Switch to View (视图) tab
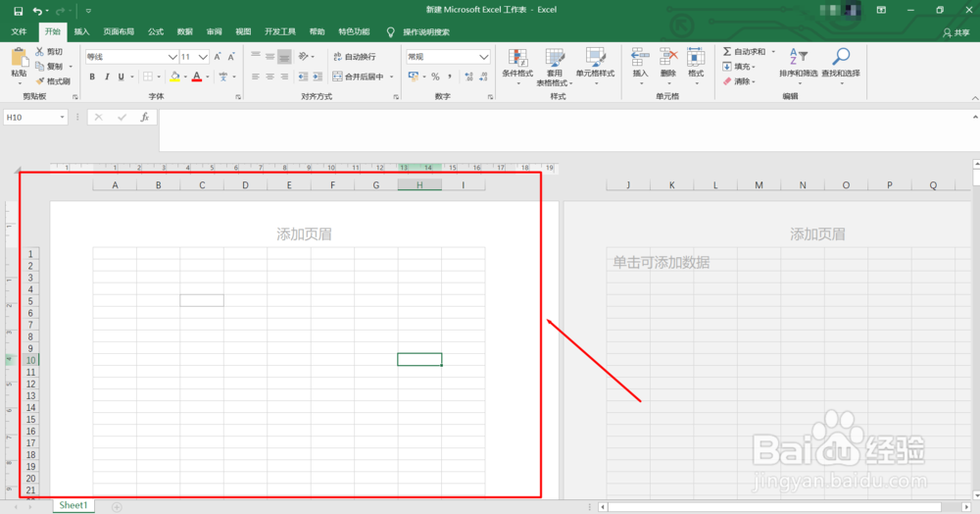Image resolution: width=980 pixels, height=514 pixels. [243, 32]
